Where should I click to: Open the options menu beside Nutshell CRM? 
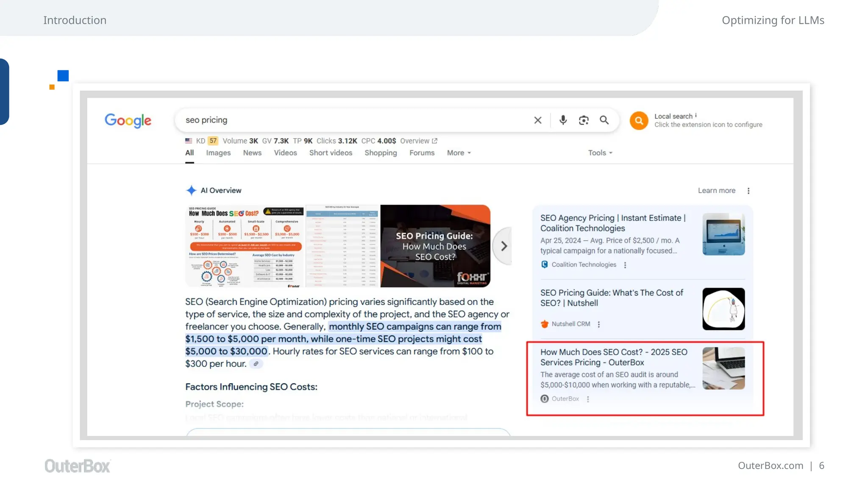click(x=599, y=324)
